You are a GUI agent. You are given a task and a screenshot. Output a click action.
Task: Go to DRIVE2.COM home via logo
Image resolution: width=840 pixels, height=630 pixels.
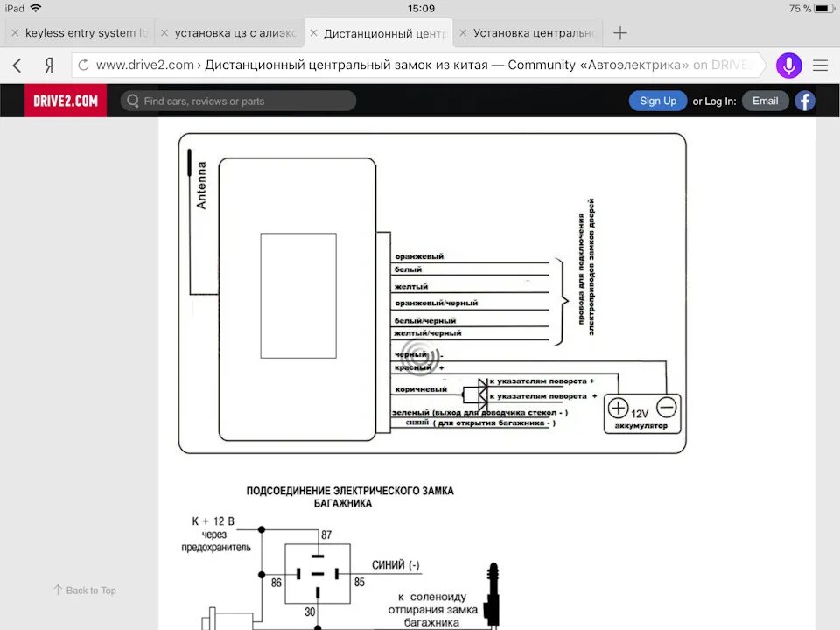tap(66, 101)
